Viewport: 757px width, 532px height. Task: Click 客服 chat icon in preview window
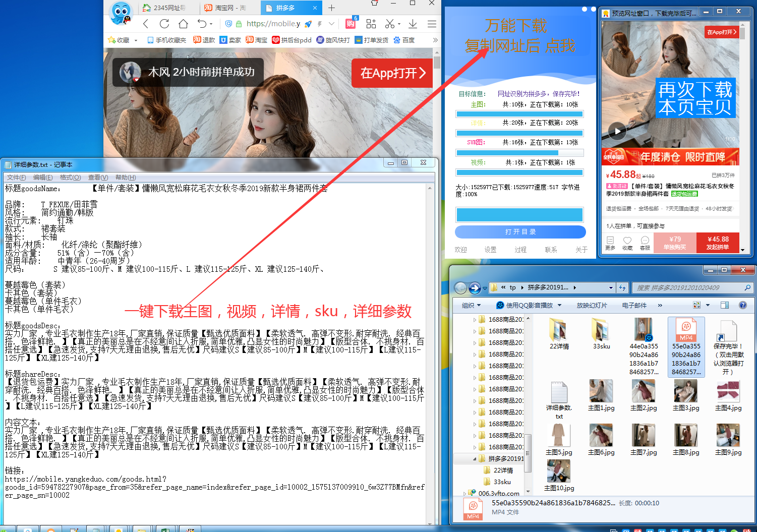coord(645,243)
